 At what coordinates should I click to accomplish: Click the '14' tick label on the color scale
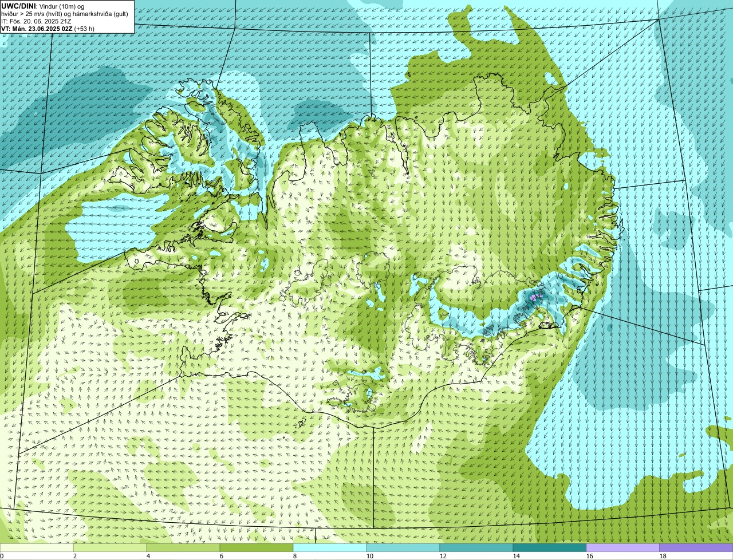coord(517,556)
